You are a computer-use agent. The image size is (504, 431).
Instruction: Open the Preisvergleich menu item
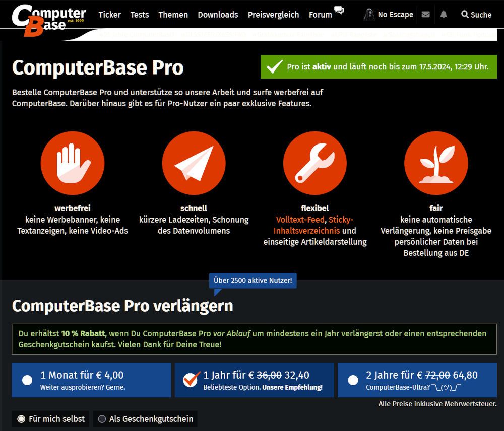point(274,15)
